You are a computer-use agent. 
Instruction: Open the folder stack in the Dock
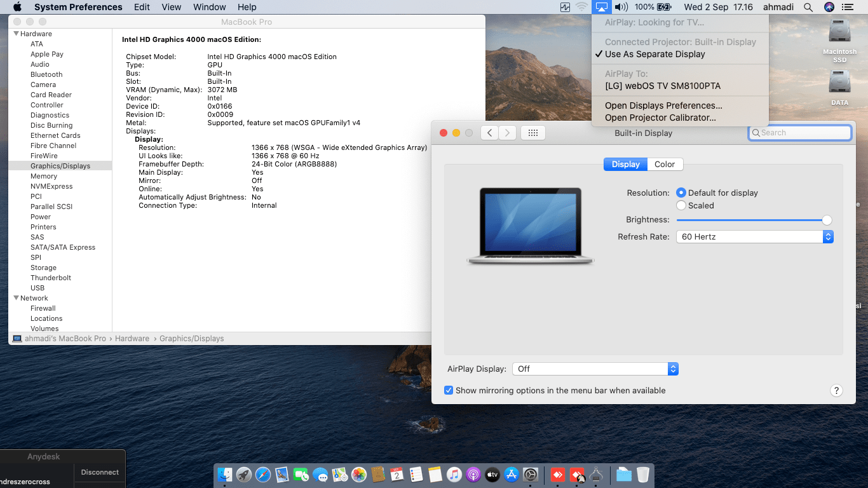[624, 475]
